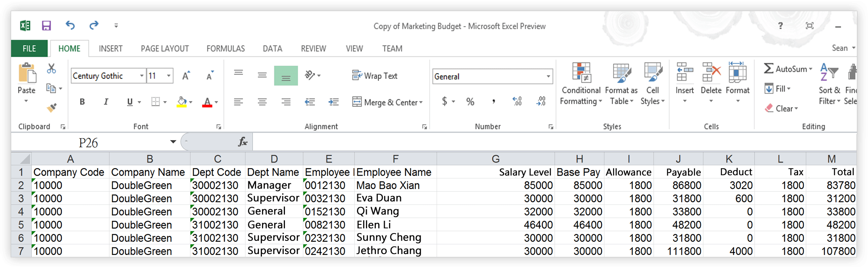Apply the yellow fill color
This screenshot has width=868, height=268.
181,102
